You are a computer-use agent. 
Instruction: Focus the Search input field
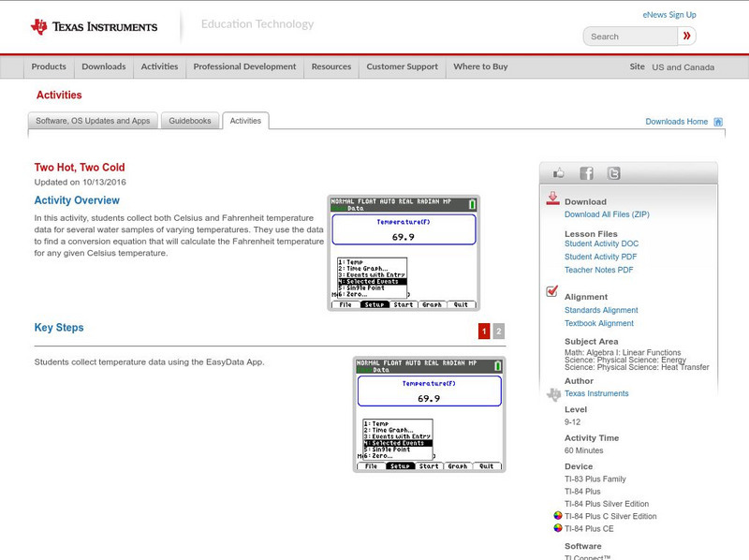pos(630,37)
